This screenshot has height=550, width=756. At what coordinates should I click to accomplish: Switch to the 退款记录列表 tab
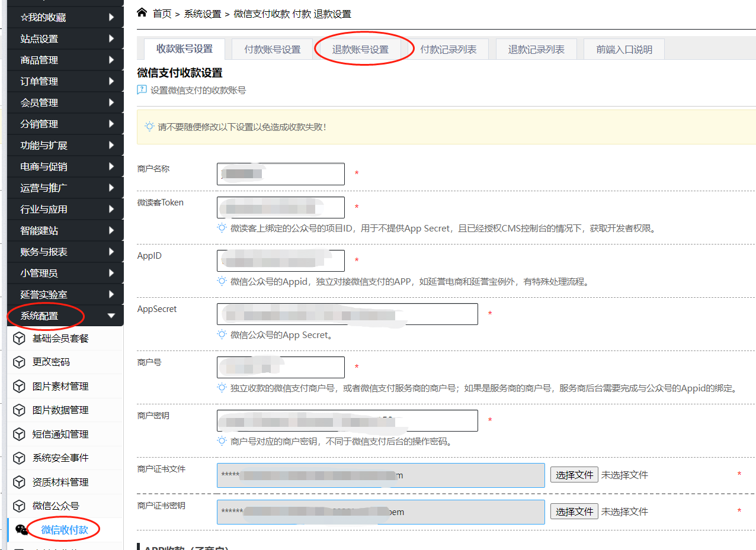(x=536, y=49)
